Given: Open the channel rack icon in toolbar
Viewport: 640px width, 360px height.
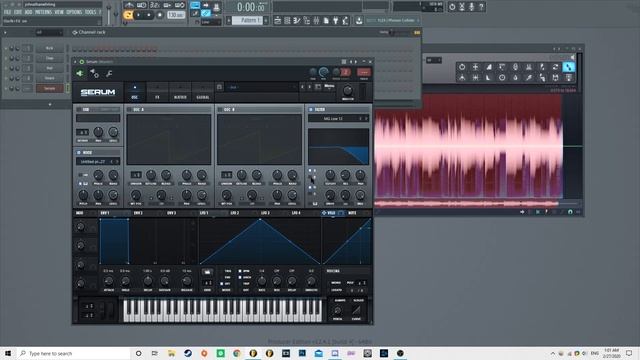Looking at the screenshot, I should [287, 20].
